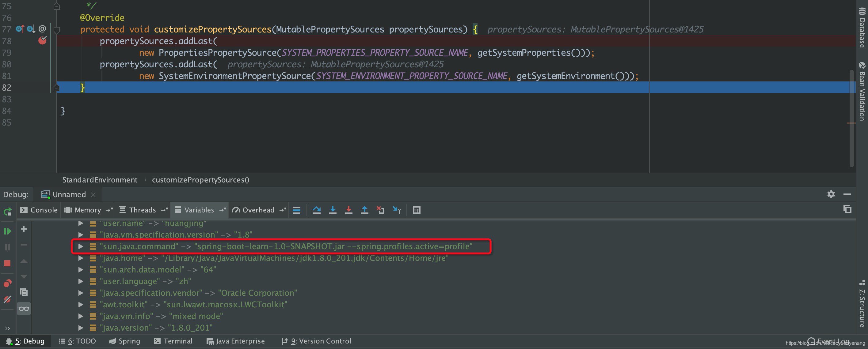Toggle the breakpoint on line 78
The width and height of the screenshot is (868, 349).
(x=43, y=41)
